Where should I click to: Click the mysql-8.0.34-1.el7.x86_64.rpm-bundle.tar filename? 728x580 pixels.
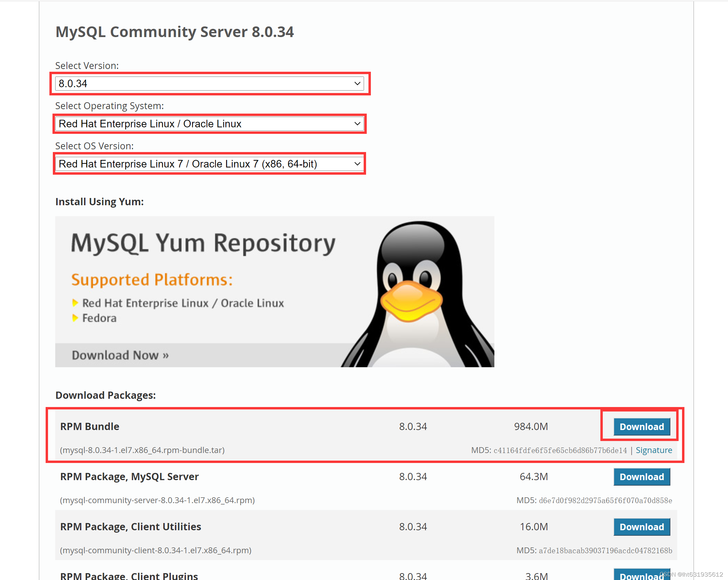[x=142, y=450]
